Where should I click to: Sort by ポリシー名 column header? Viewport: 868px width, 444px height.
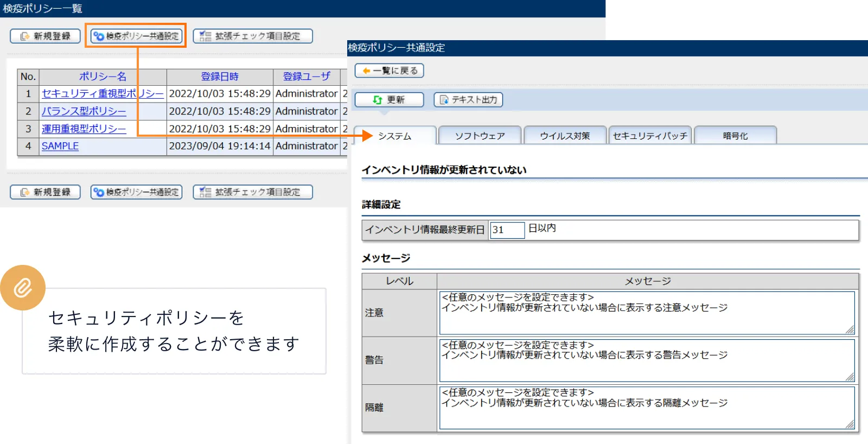click(x=103, y=77)
